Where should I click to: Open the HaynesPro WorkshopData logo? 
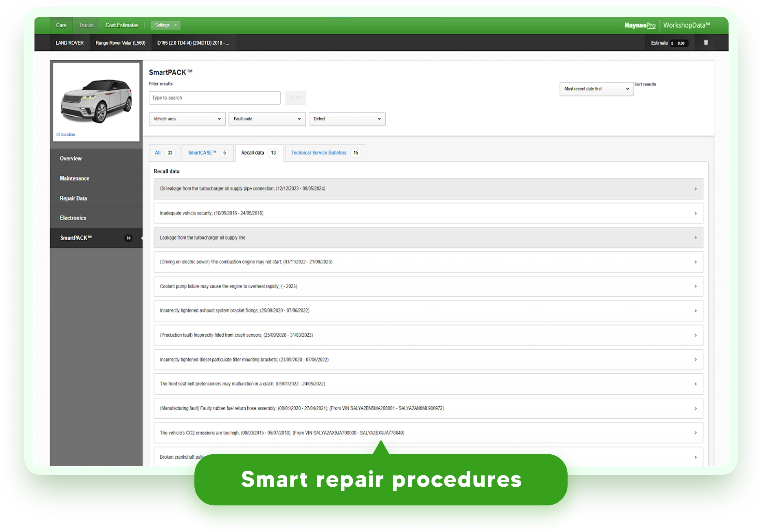click(x=667, y=25)
